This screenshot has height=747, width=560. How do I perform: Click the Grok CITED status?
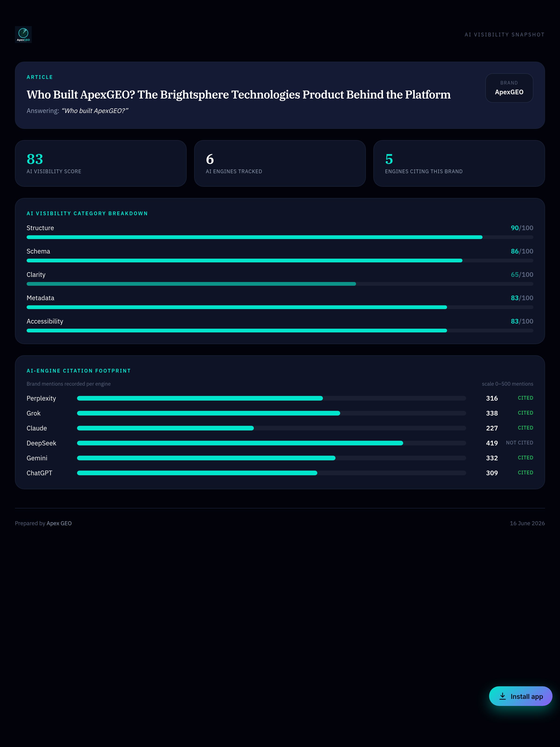(x=525, y=413)
